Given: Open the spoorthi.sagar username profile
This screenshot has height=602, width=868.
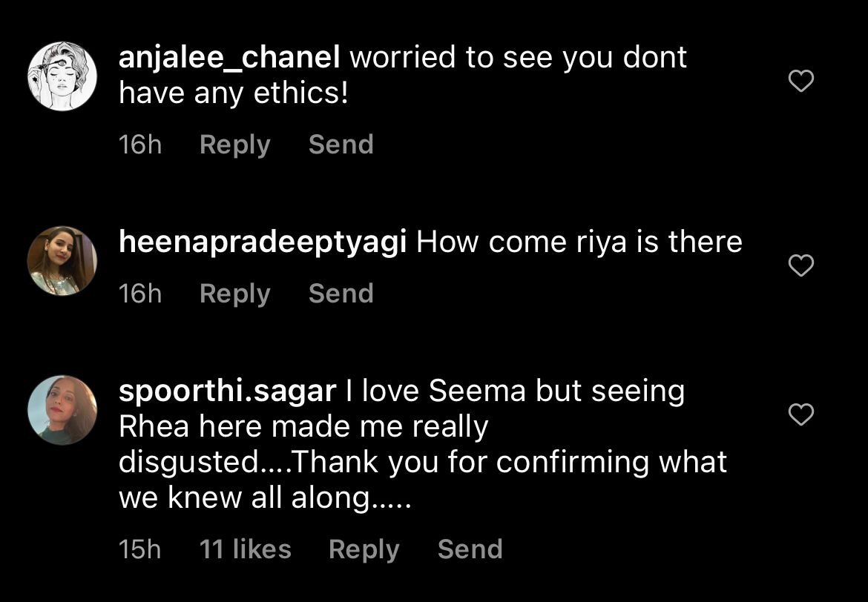Looking at the screenshot, I should coord(228,391).
